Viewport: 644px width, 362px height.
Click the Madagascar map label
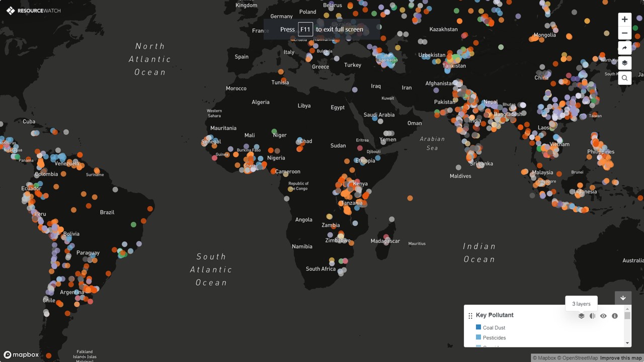pos(385,241)
